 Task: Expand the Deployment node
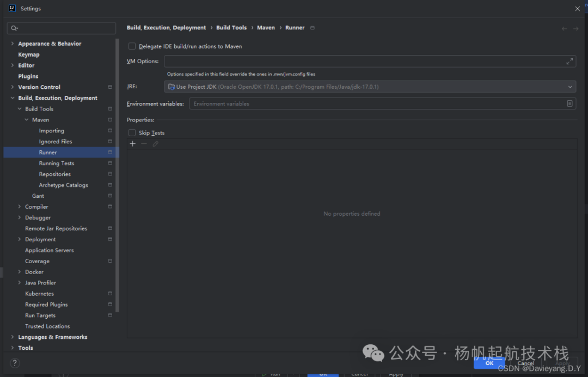(20, 239)
